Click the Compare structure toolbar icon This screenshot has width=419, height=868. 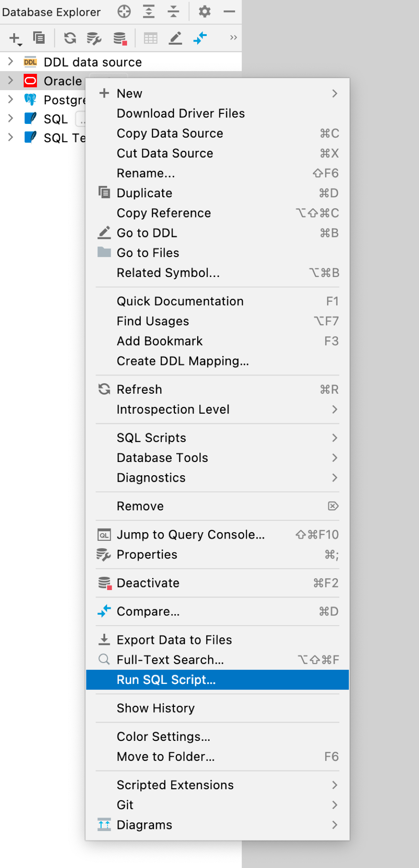[200, 38]
